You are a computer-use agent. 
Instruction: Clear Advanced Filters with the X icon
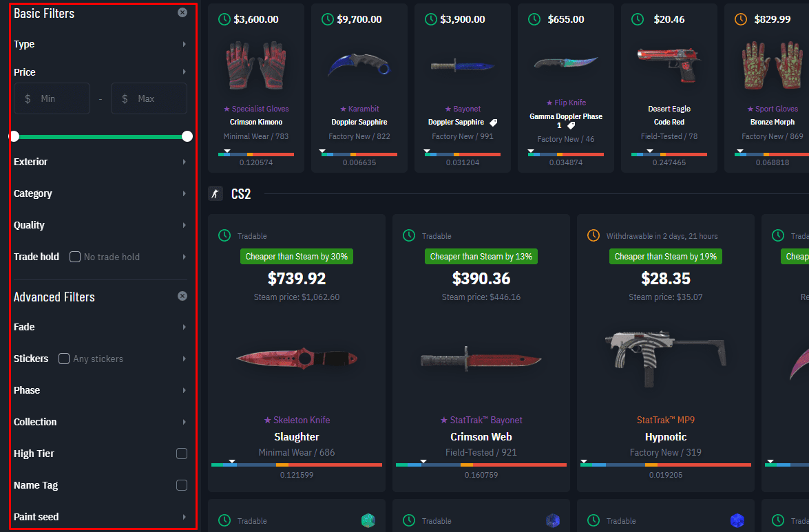pyautogui.click(x=182, y=296)
